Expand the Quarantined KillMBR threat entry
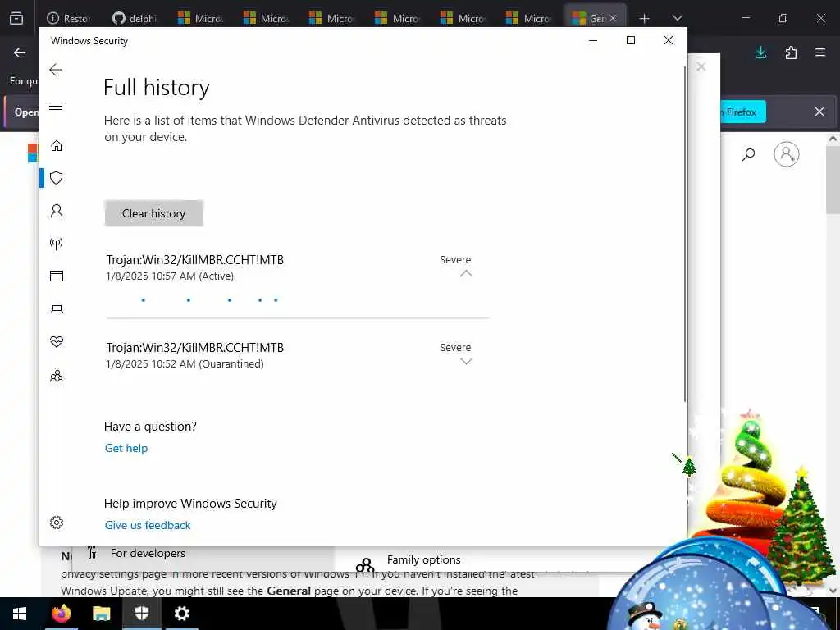 point(466,362)
